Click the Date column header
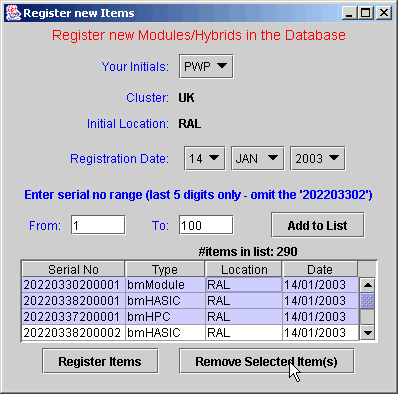The image size is (398, 394). [x=320, y=269]
